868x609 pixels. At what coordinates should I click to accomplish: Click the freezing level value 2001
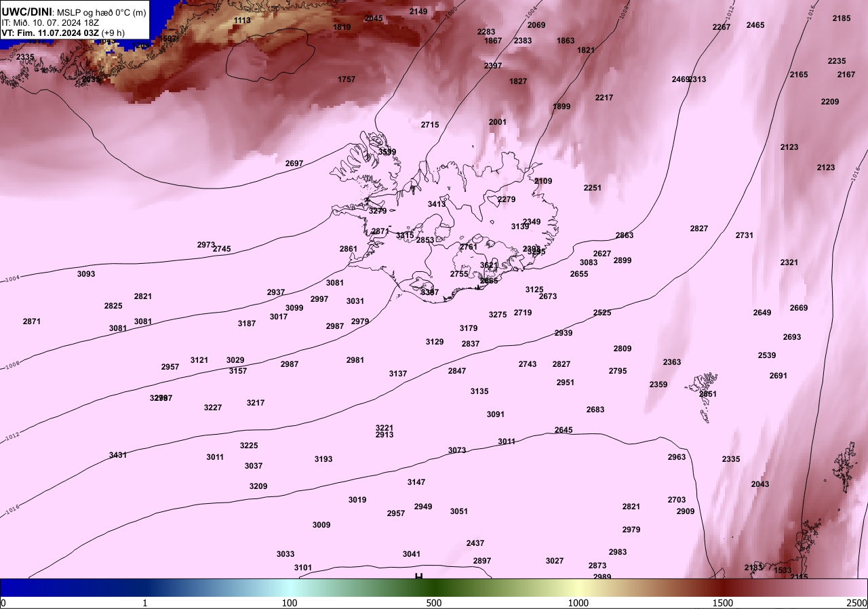[x=498, y=122]
